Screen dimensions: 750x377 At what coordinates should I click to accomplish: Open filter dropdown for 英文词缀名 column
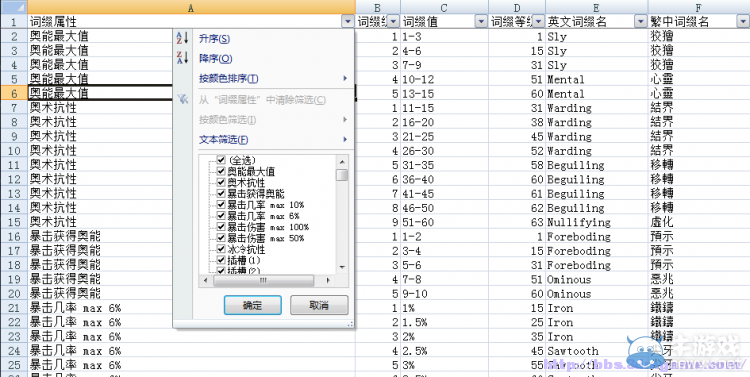tap(640, 22)
